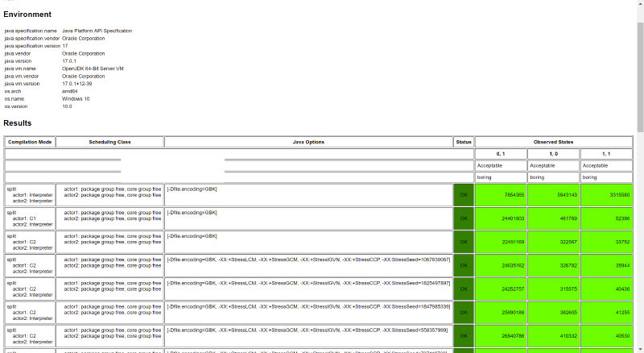Click the Java Options column header
The width and height of the screenshot is (644, 353).
point(308,142)
